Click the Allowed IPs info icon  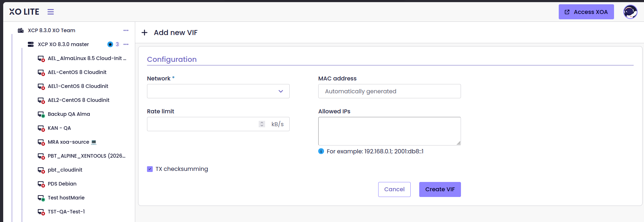(x=321, y=151)
